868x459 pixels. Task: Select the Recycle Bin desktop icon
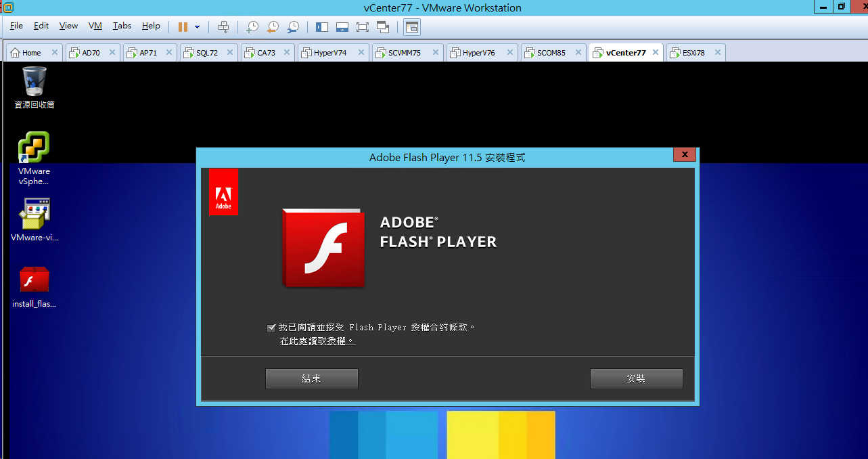pyautogui.click(x=35, y=87)
